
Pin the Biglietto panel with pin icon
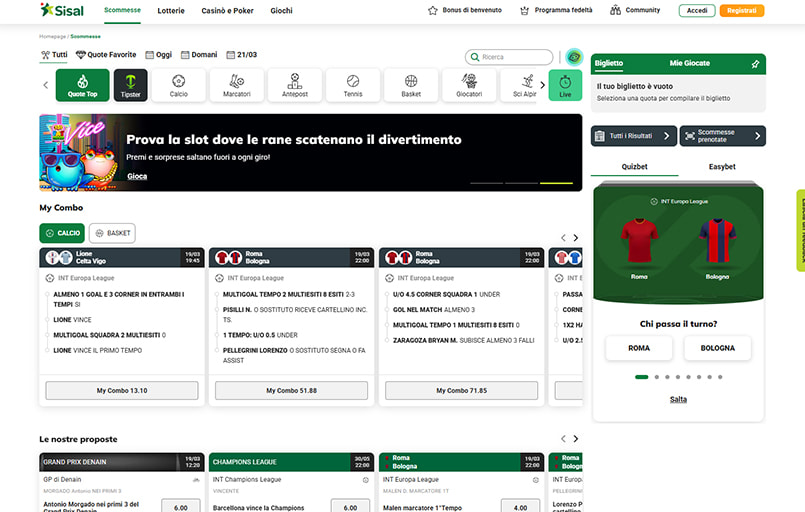click(x=755, y=63)
